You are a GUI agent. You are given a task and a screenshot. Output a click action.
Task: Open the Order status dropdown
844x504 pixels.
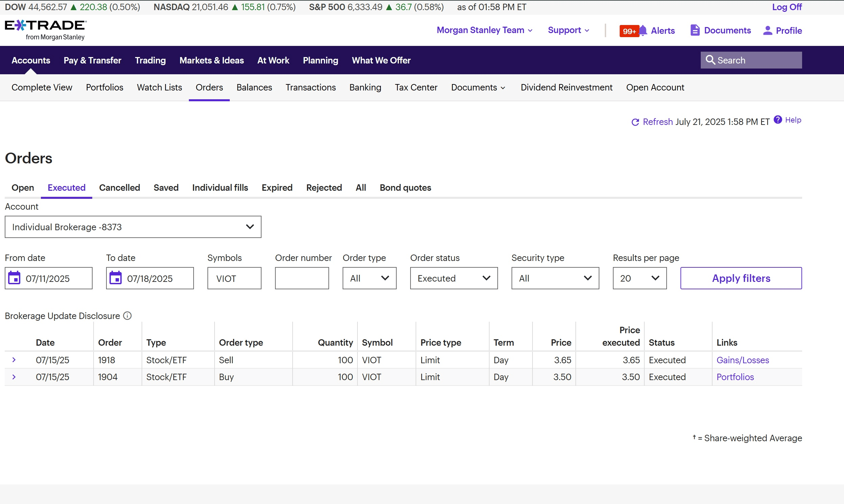[x=453, y=278]
